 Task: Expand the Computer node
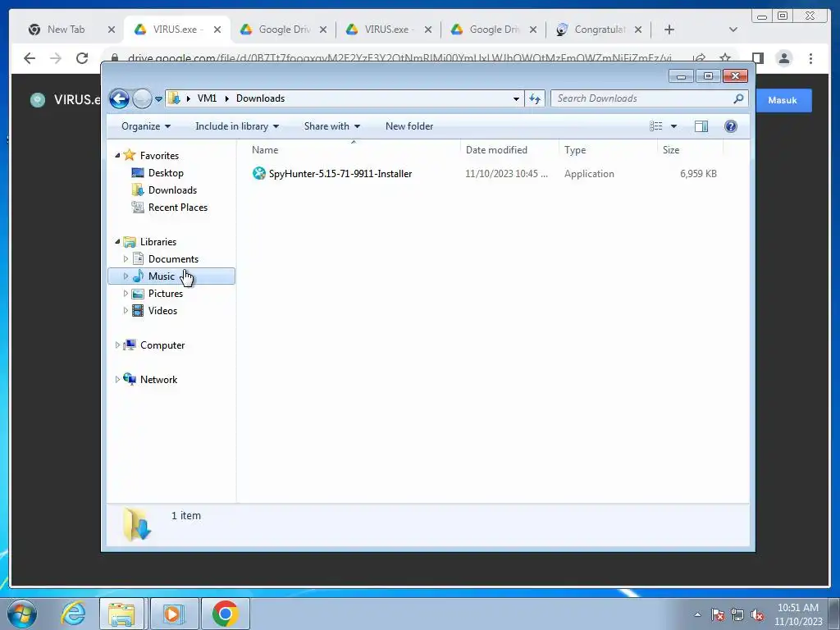pyautogui.click(x=117, y=345)
